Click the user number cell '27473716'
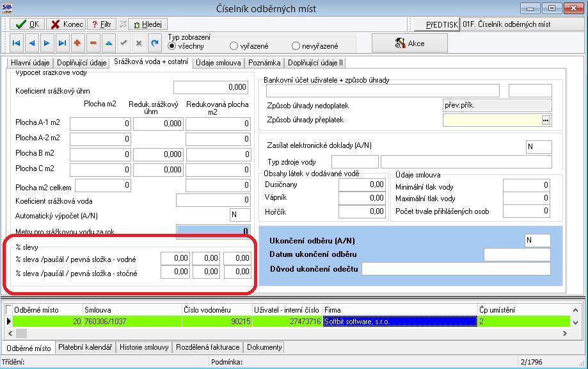This screenshot has width=588, height=369. click(x=288, y=322)
